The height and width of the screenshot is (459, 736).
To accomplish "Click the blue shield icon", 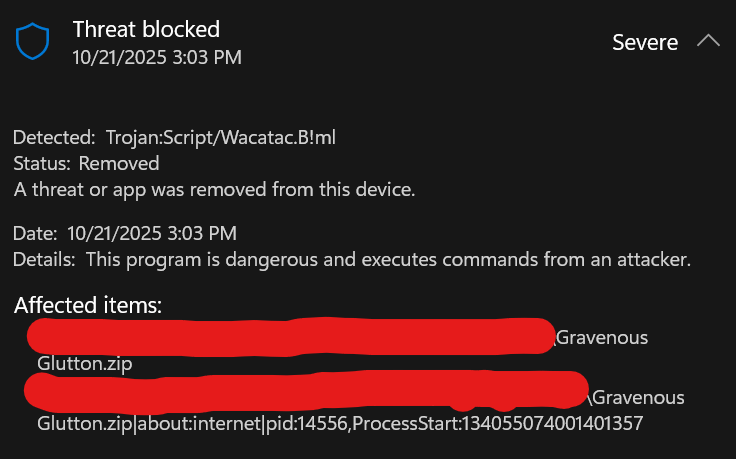I will pyautogui.click(x=31, y=43).
